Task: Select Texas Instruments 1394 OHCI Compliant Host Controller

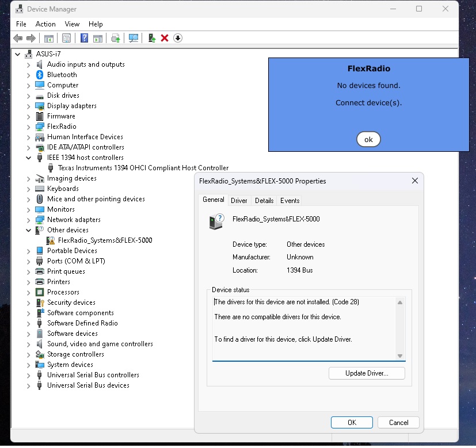Action: [x=143, y=168]
